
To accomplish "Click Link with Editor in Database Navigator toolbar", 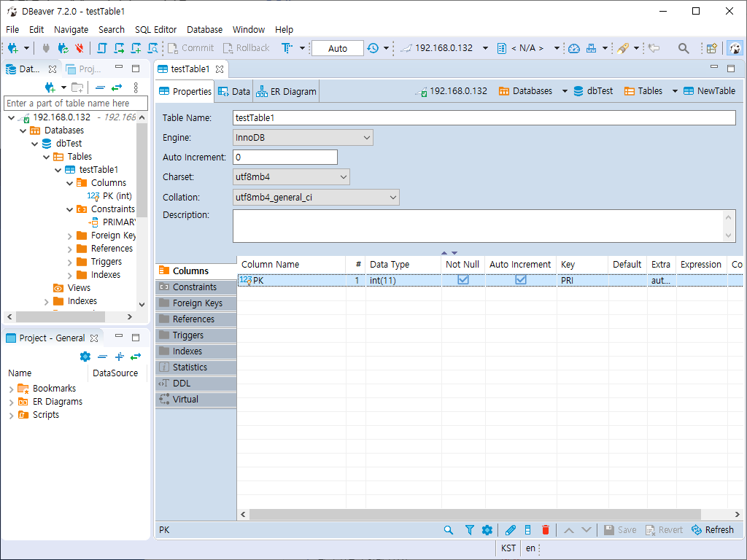I will tap(117, 87).
